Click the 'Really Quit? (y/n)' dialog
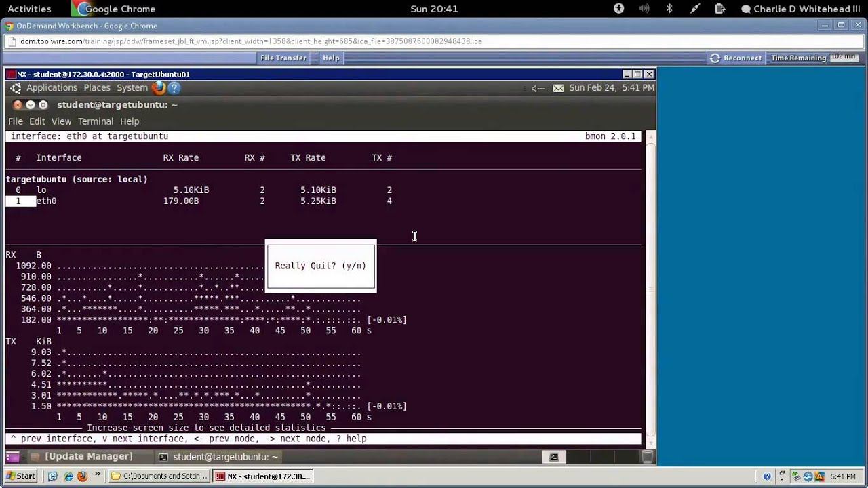 pos(321,266)
